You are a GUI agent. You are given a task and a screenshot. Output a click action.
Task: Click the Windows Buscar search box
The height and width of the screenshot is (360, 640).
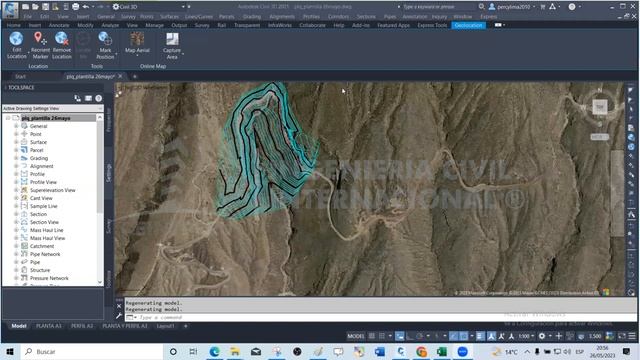[92, 351]
